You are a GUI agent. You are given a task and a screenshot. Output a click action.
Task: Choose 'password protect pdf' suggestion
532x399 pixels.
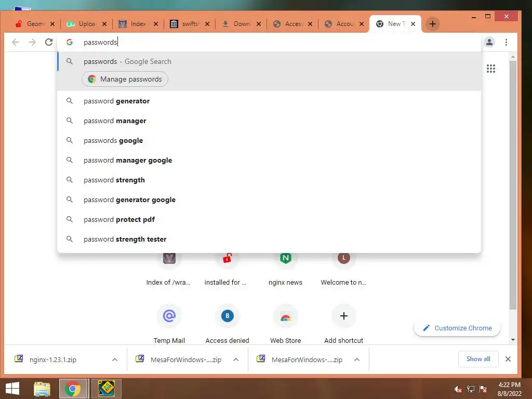point(269,219)
